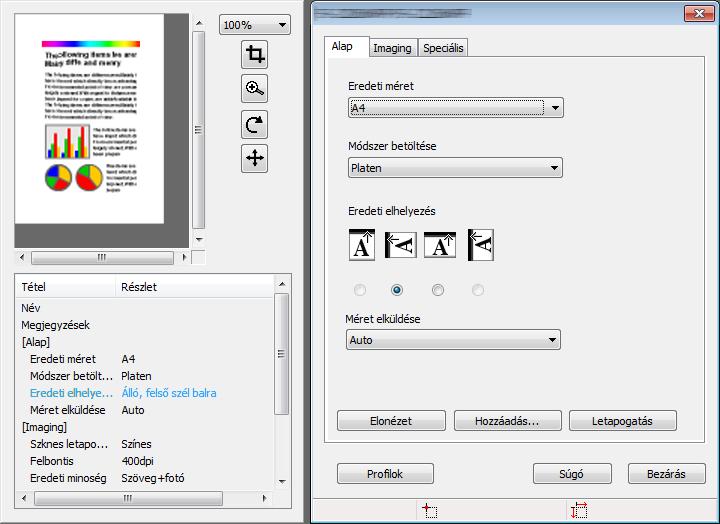The image size is (720, 524).
Task: Click the preview vertical scrollbar thumb
Action: pos(198,130)
